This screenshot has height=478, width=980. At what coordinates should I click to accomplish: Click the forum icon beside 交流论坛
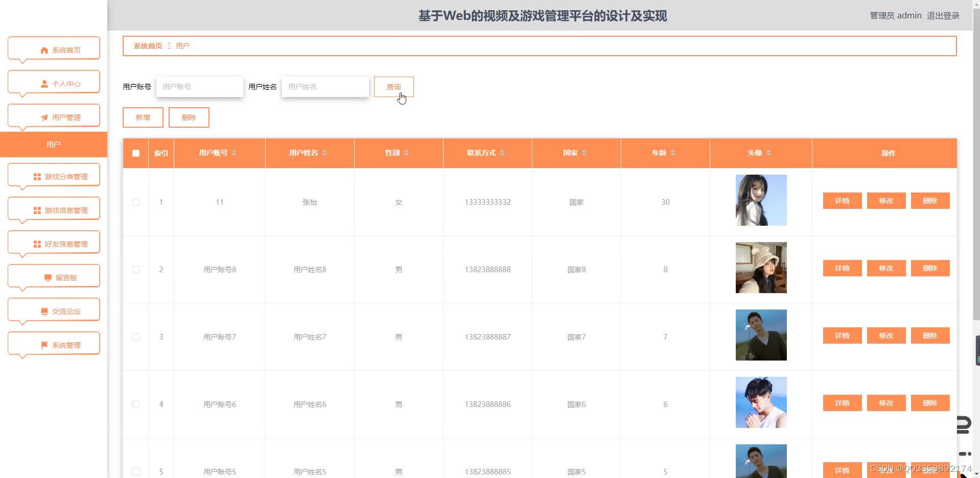[x=44, y=312]
